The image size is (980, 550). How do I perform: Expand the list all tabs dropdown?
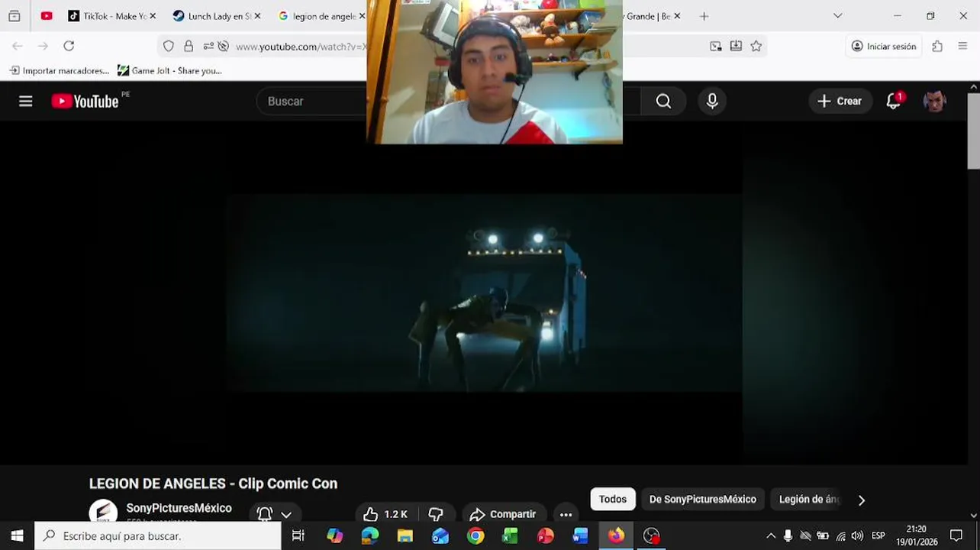coord(837,16)
